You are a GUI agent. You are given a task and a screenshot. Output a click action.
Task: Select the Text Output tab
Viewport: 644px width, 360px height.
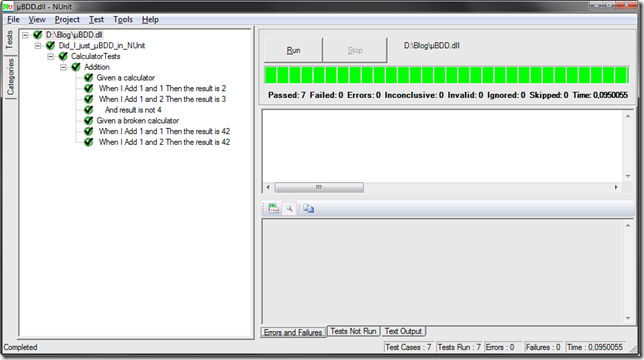403,331
